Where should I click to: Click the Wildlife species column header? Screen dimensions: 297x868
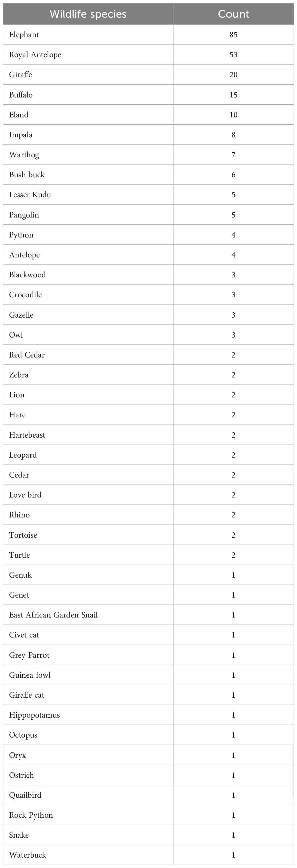88,14
